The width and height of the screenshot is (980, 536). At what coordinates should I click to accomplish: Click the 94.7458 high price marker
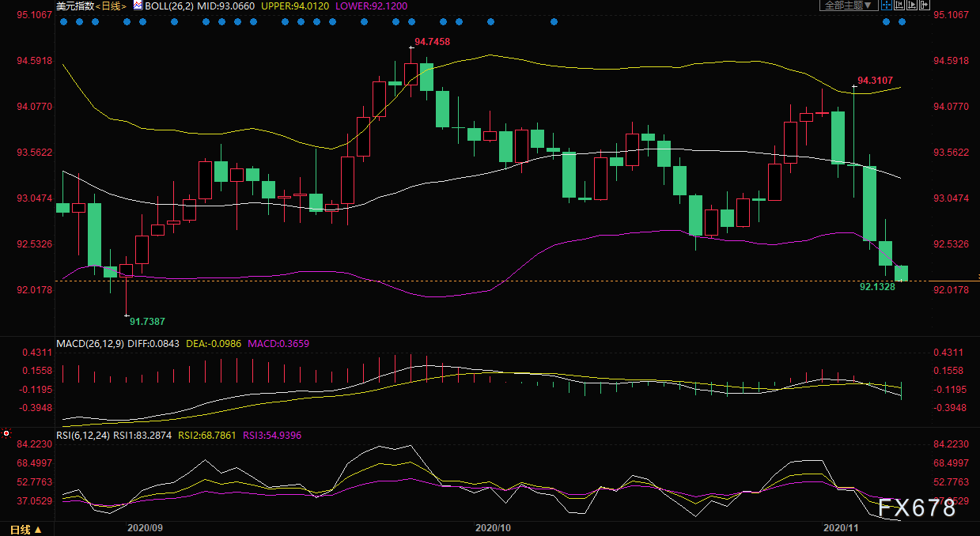[433, 41]
